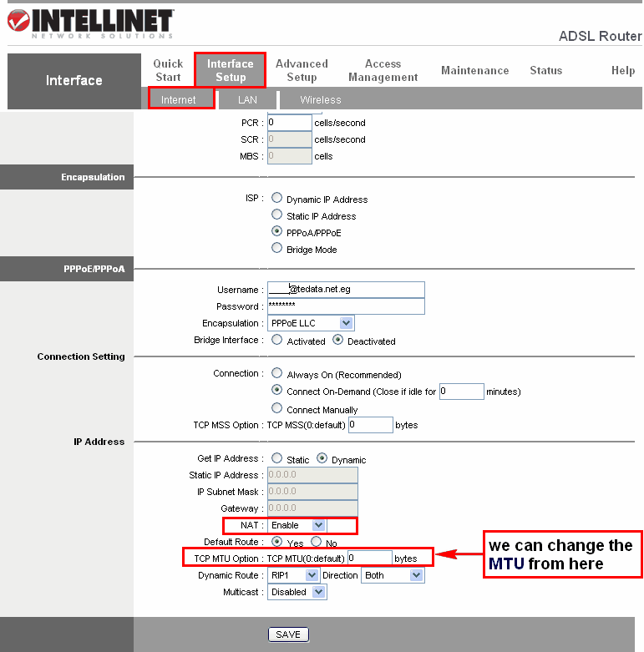The image size is (644, 652).
Task: Switch to the Maintenance tab
Action: tap(474, 70)
